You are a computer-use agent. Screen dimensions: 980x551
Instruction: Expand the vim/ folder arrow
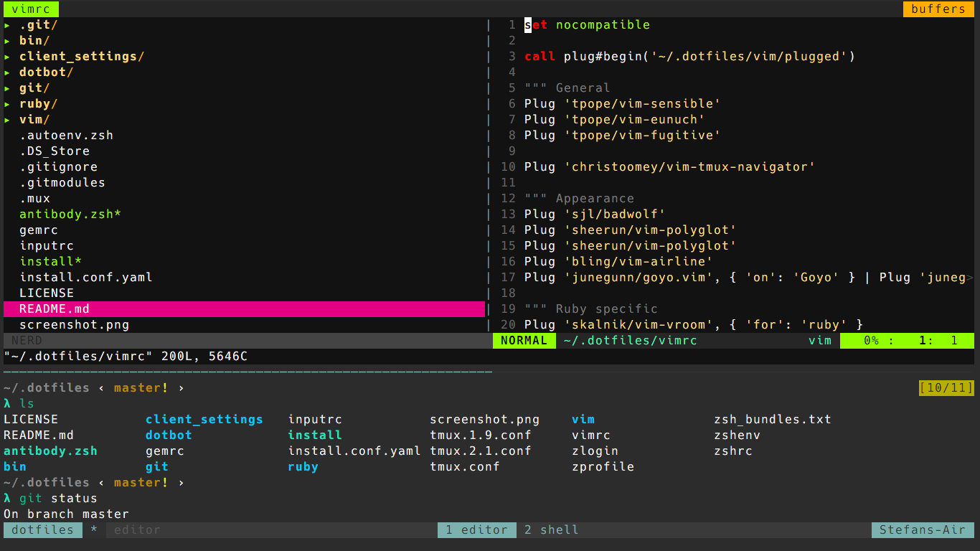pos(7,120)
